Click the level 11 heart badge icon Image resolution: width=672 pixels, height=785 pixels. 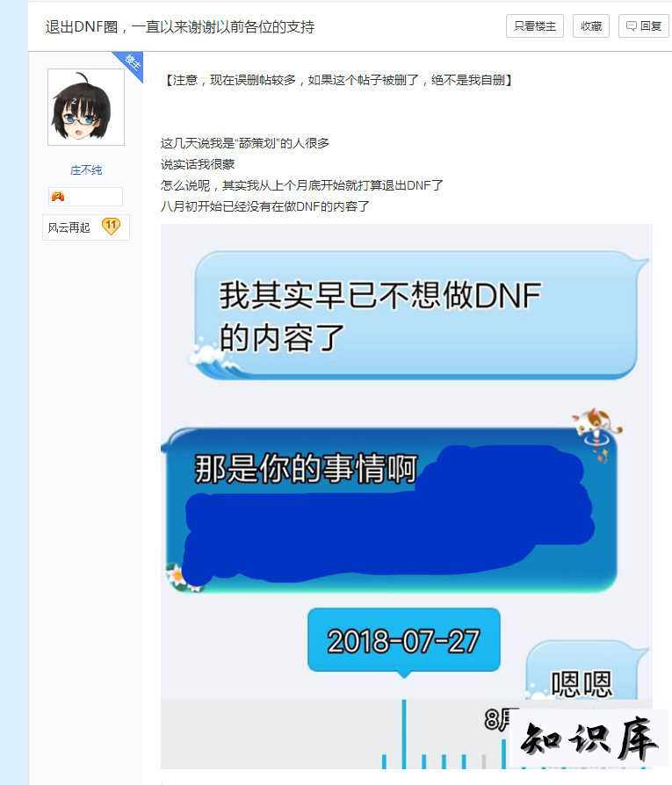tap(112, 227)
